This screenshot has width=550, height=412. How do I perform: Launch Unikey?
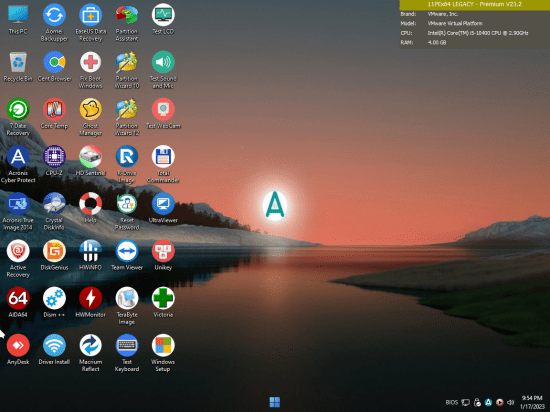(x=163, y=256)
